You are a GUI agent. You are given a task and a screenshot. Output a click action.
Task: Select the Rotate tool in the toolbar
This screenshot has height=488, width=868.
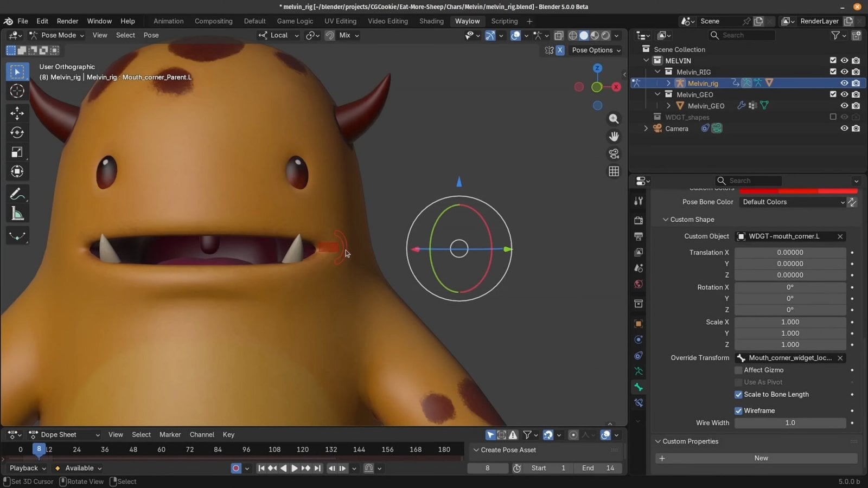coord(17,132)
